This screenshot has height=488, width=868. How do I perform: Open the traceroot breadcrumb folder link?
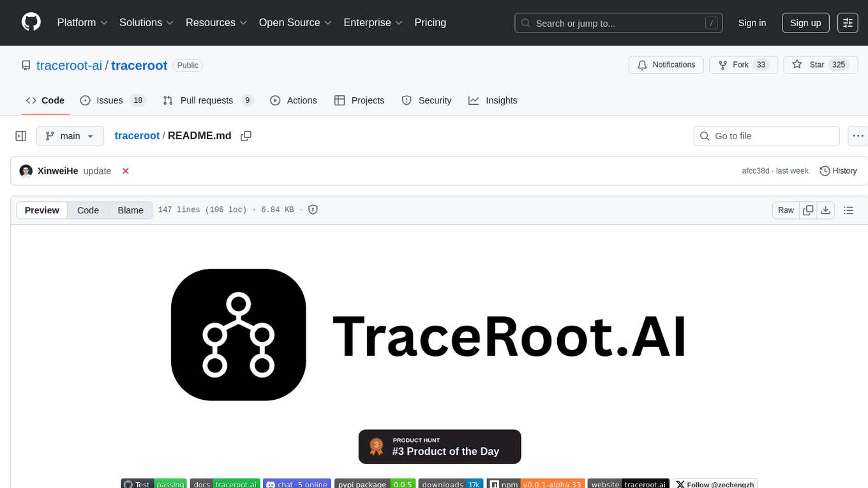click(137, 135)
